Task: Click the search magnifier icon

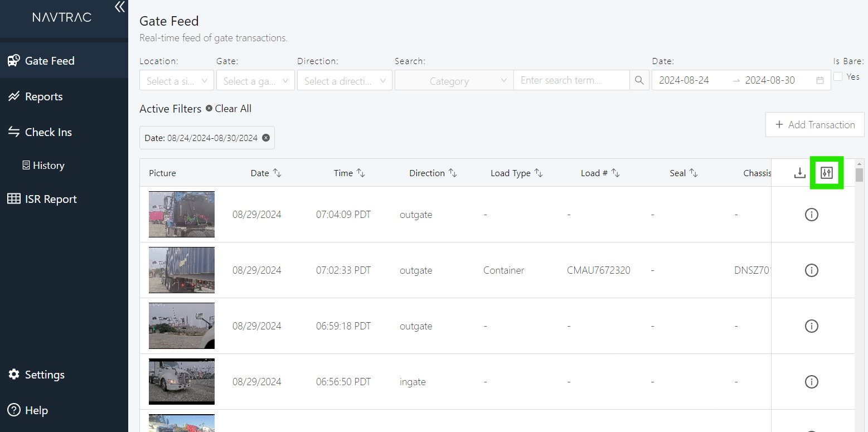Action: click(639, 80)
